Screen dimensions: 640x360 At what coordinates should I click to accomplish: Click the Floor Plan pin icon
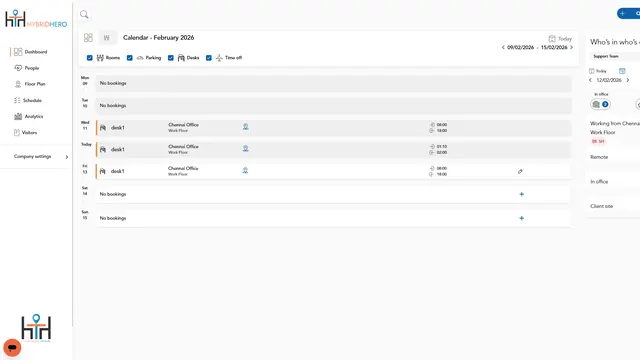point(18,84)
